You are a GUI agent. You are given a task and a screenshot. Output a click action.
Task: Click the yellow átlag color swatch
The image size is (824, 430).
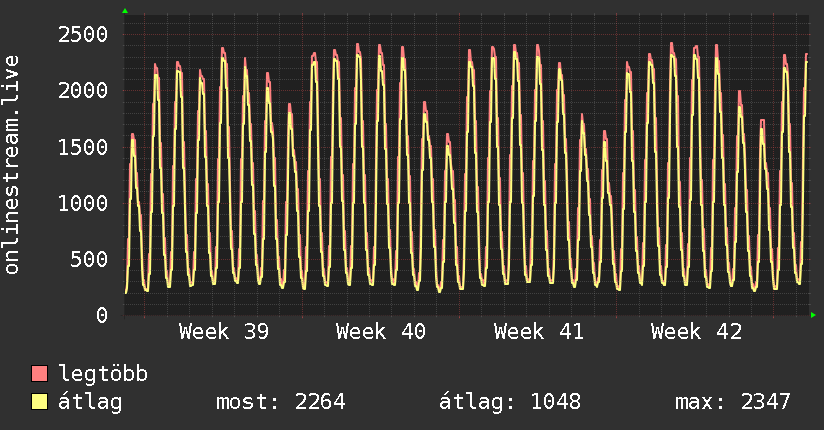[x=39, y=401]
